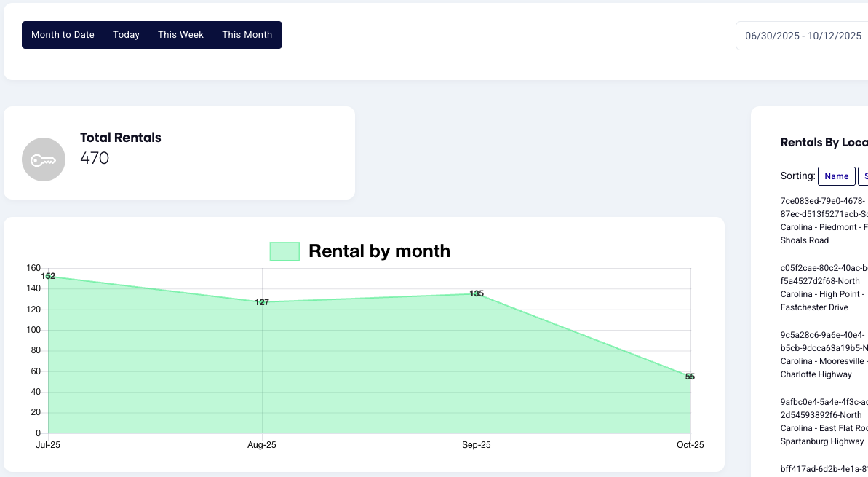Click the key icon on Total Rentals card
This screenshot has width=868, height=477.
44,159
